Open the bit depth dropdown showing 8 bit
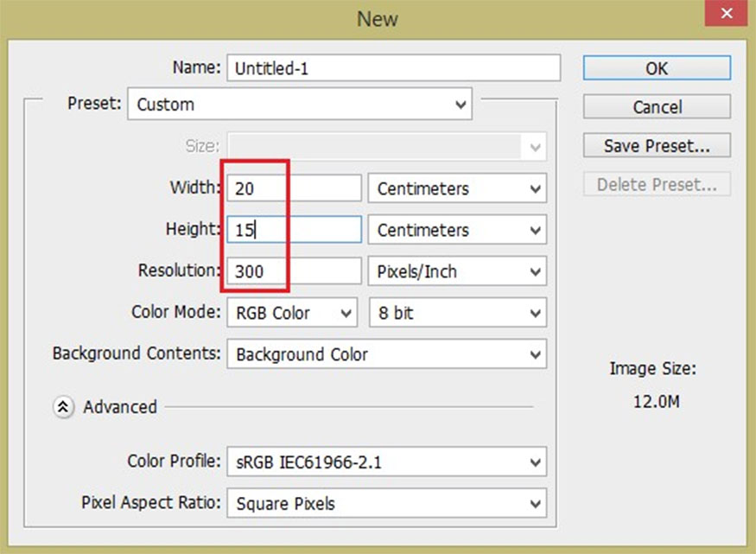 458,312
